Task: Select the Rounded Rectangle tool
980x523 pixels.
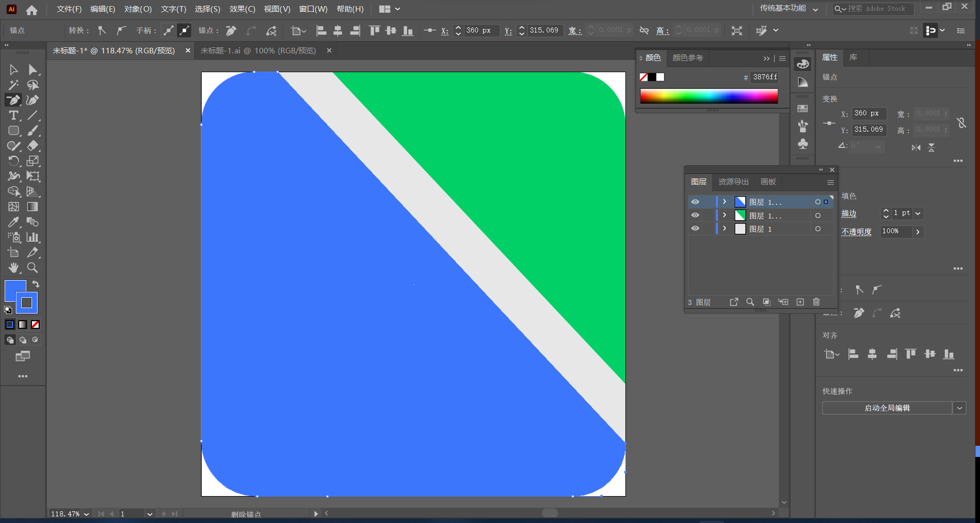Action: [x=14, y=131]
